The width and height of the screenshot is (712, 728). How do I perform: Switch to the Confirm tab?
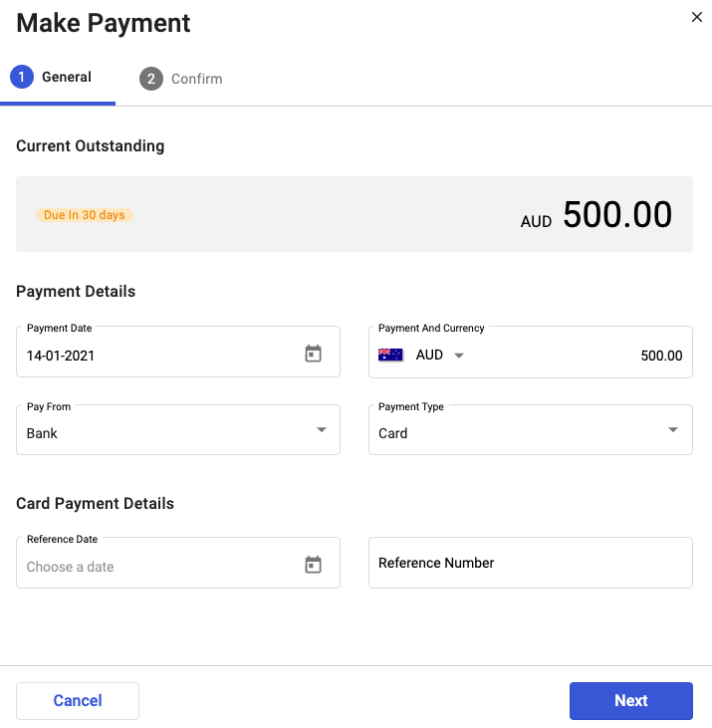(x=181, y=79)
